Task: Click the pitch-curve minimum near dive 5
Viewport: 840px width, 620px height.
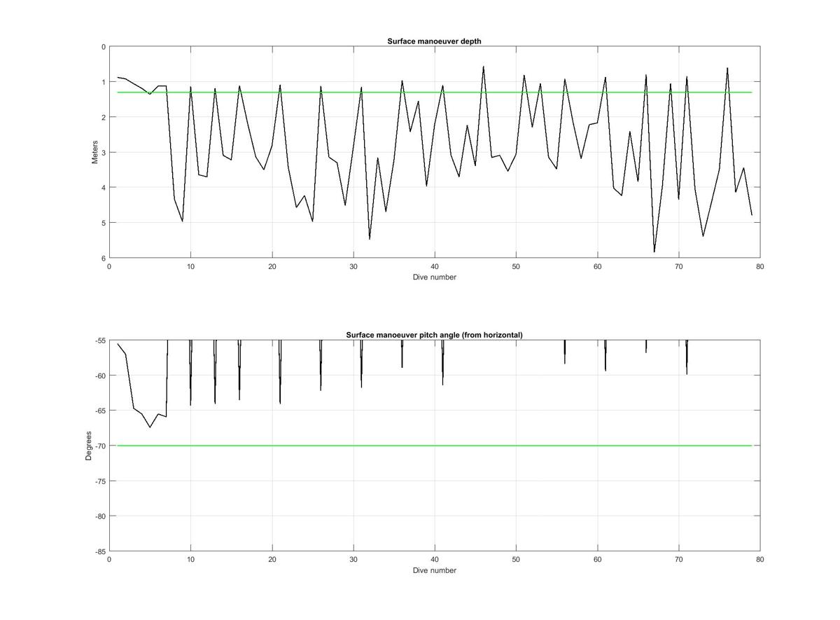Action: tap(150, 427)
